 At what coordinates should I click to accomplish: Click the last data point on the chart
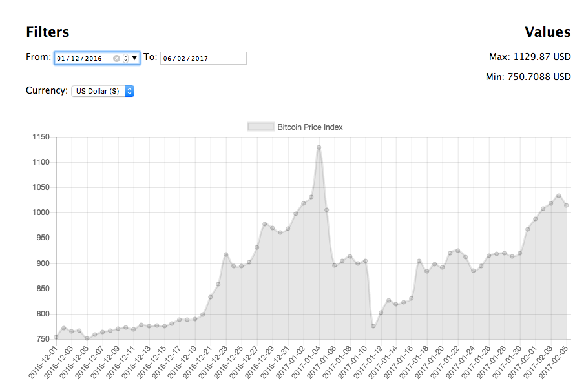pyautogui.click(x=567, y=205)
